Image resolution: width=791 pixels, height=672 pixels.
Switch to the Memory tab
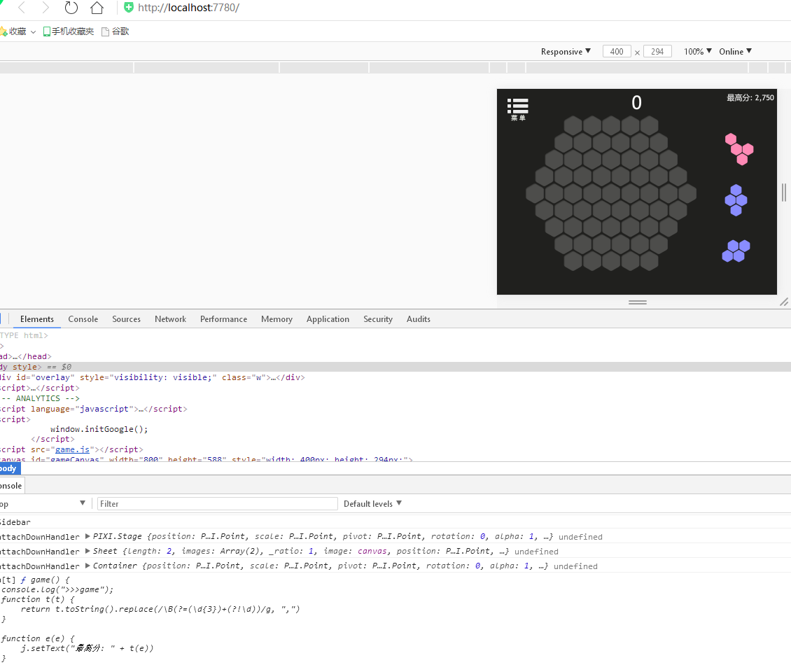point(276,319)
